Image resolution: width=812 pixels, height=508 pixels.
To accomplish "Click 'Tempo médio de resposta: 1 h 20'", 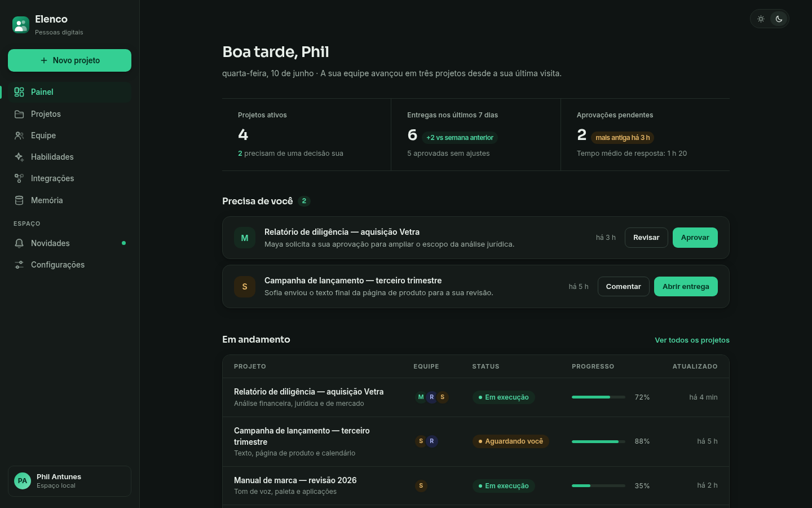I will pyautogui.click(x=632, y=154).
